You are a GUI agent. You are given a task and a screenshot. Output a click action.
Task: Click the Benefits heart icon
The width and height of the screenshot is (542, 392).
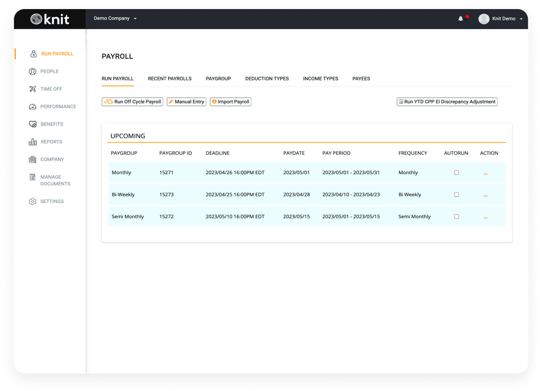point(33,124)
